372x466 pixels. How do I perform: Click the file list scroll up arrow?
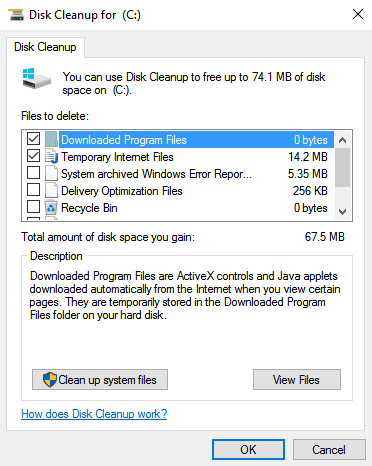pyautogui.click(x=342, y=140)
